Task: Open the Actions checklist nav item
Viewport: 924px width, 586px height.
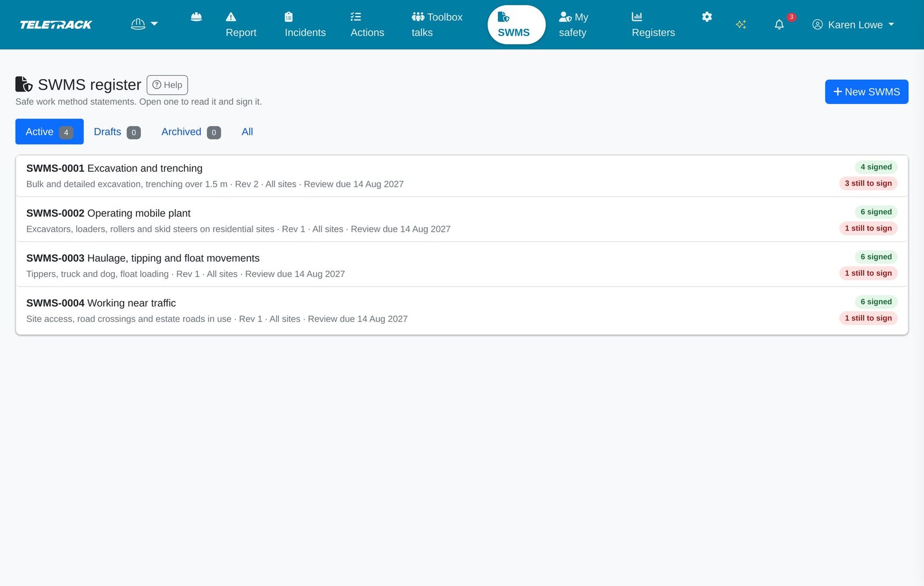Action: 367,25
